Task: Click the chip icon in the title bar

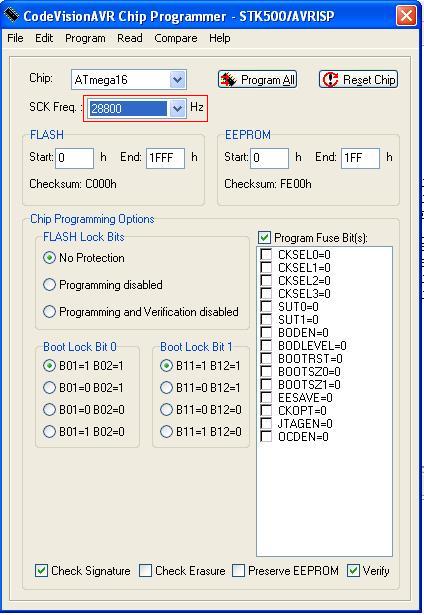Action: pos(11,15)
